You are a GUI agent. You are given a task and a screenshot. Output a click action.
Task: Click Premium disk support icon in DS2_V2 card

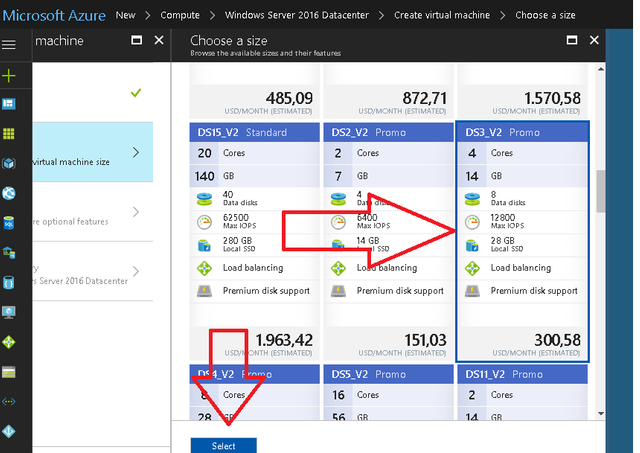(338, 291)
